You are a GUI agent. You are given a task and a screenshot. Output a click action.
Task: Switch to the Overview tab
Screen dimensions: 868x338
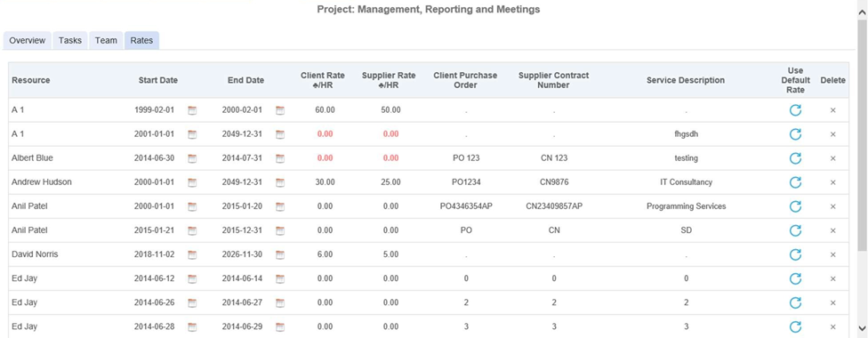(x=27, y=40)
